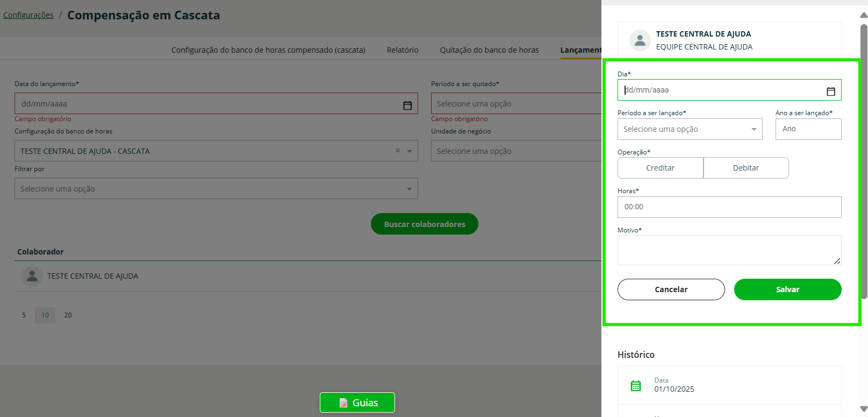Open calendar icon in Data do lançamento
The height and width of the screenshot is (417, 868).
tap(407, 105)
